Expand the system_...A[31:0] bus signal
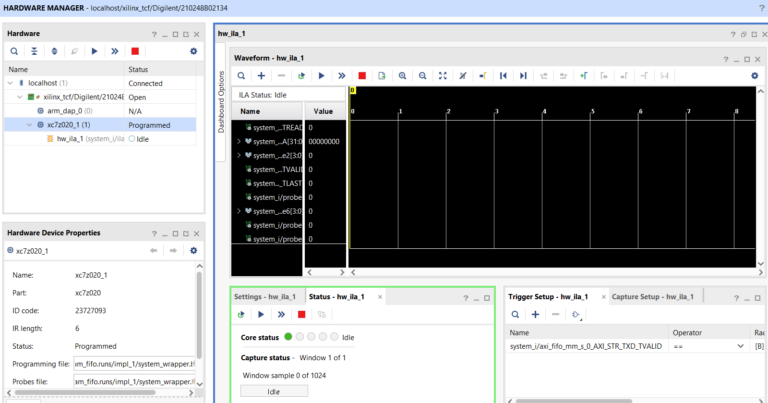768x403 pixels. pos(239,142)
